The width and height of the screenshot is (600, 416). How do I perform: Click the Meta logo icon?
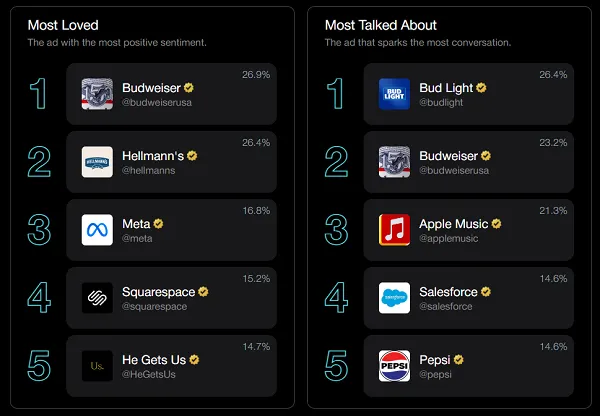coord(97,230)
